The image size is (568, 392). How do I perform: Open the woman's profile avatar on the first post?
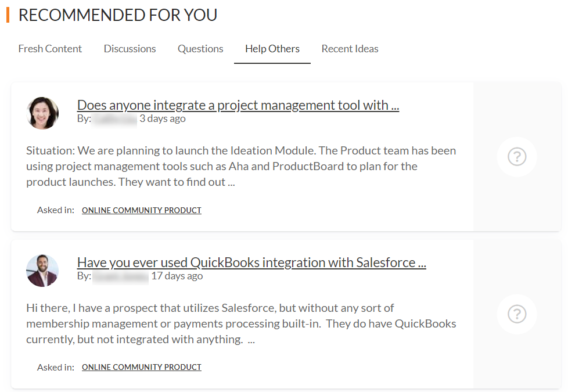coord(42,113)
